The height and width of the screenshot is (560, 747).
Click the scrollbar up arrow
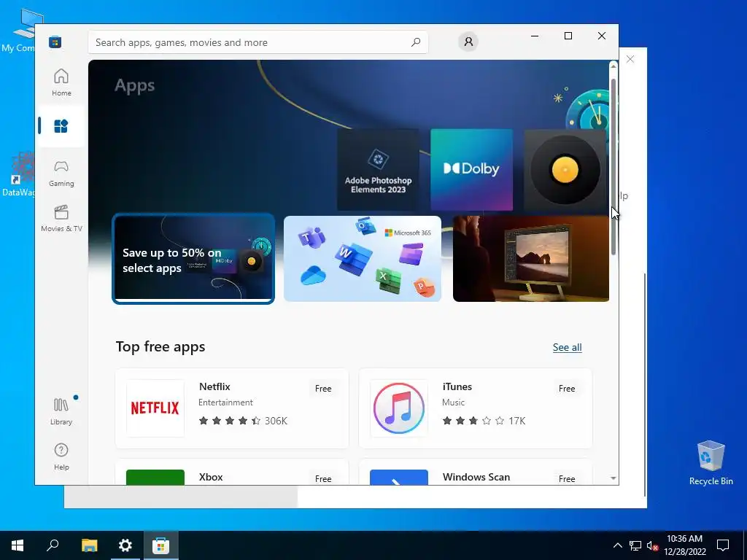(x=613, y=66)
